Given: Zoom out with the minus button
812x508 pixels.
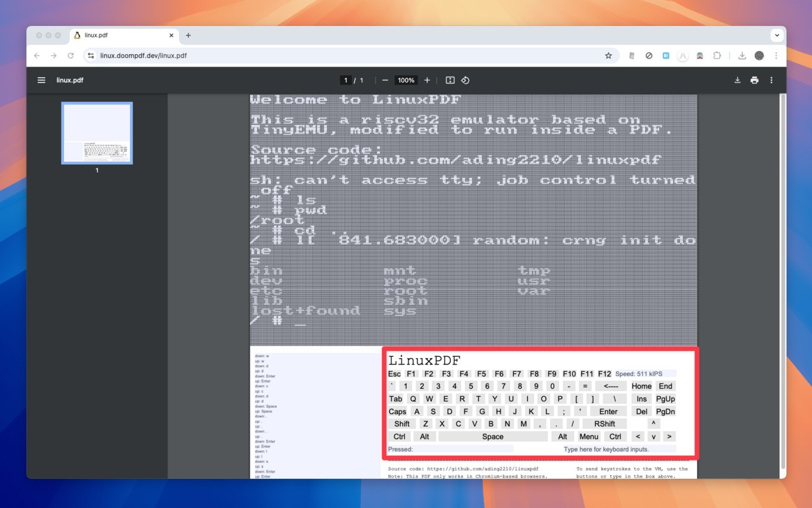Looking at the screenshot, I should pyautogui.click(x=385, y=81).
